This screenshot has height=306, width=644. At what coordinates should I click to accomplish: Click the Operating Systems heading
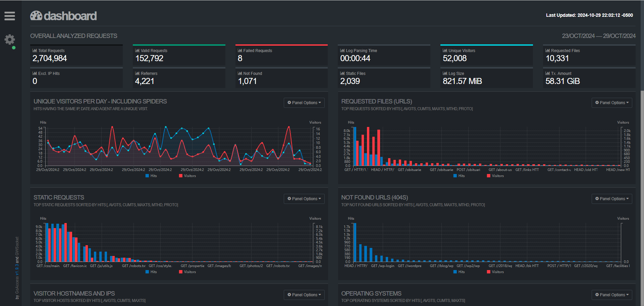(x=371, y=294)
